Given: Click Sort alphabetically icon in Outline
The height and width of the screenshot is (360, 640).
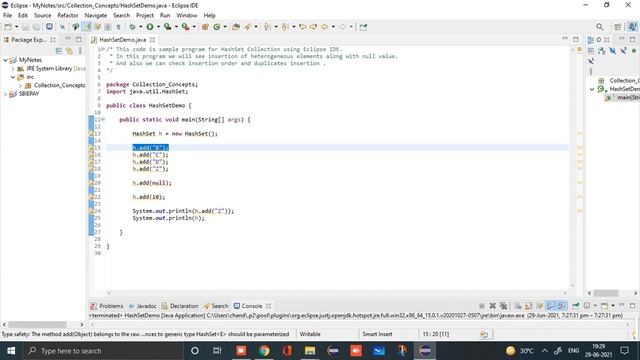Looking at the screenshot, I should (602, 51).
